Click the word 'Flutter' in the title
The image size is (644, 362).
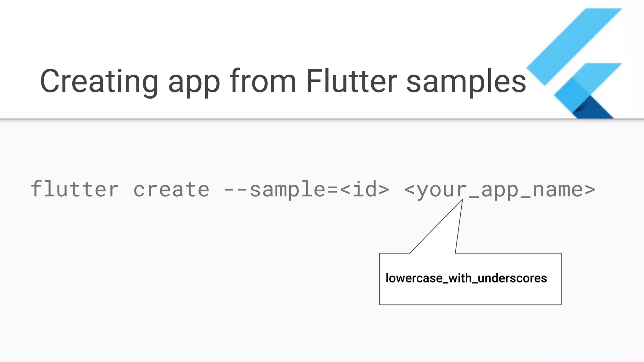click(352, 81)
